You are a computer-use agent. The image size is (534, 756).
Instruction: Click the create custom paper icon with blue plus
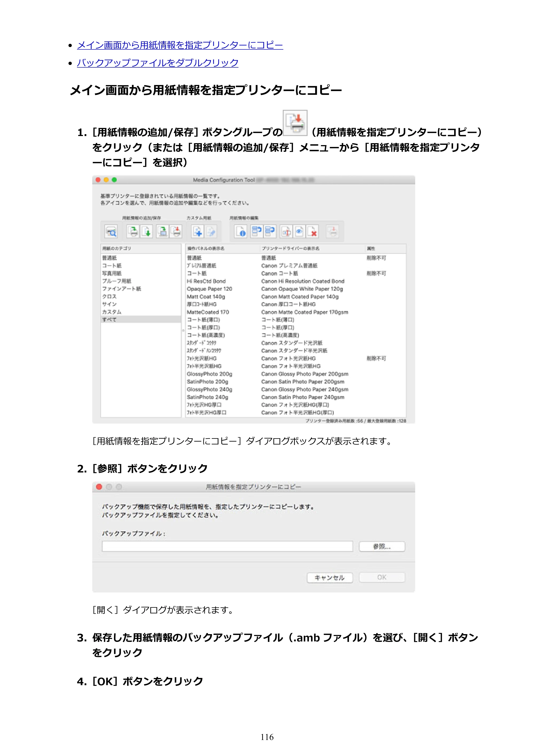pyautogui.click(x=198, y=231)
